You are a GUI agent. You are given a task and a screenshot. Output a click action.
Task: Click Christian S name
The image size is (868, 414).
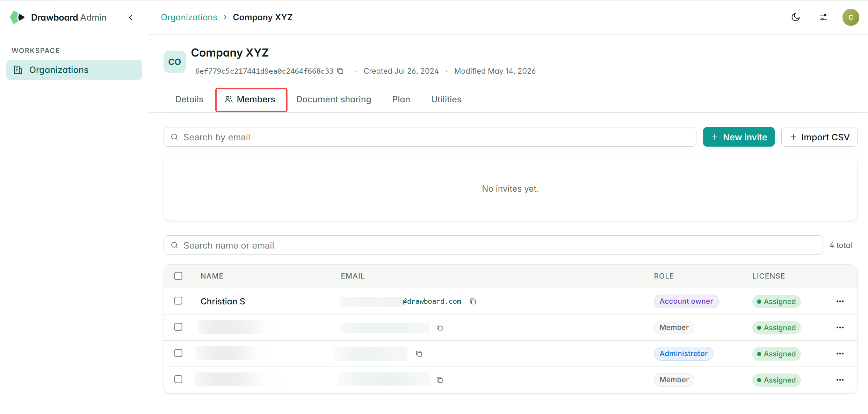click(223, 301)
